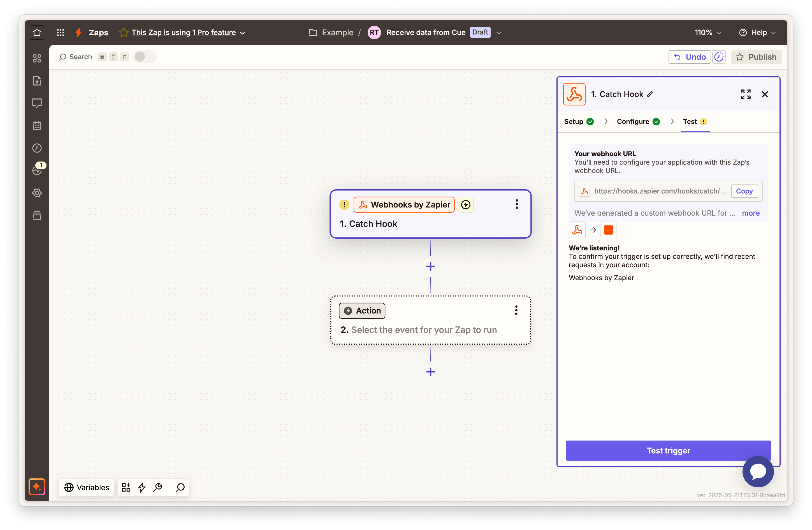Click the Undo button

(x=690, y=57)
